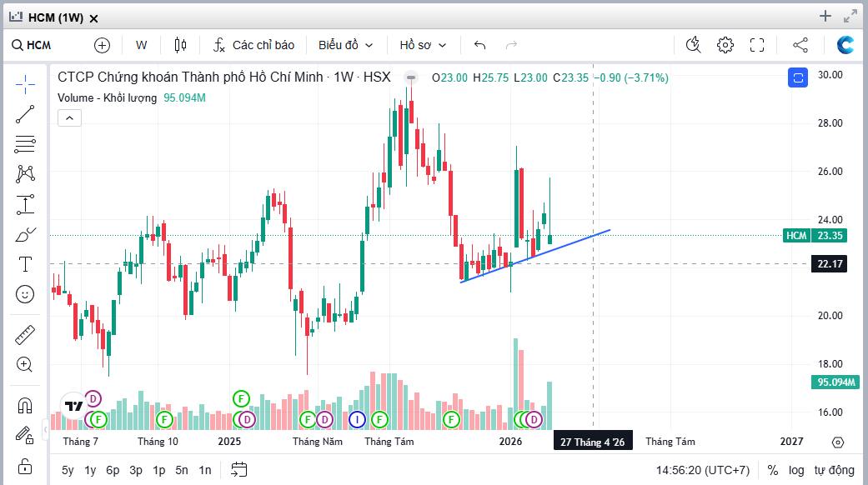Collapse the left drawing toolbar handle
This screenshot has height=485, width=868.
(45, 430)
